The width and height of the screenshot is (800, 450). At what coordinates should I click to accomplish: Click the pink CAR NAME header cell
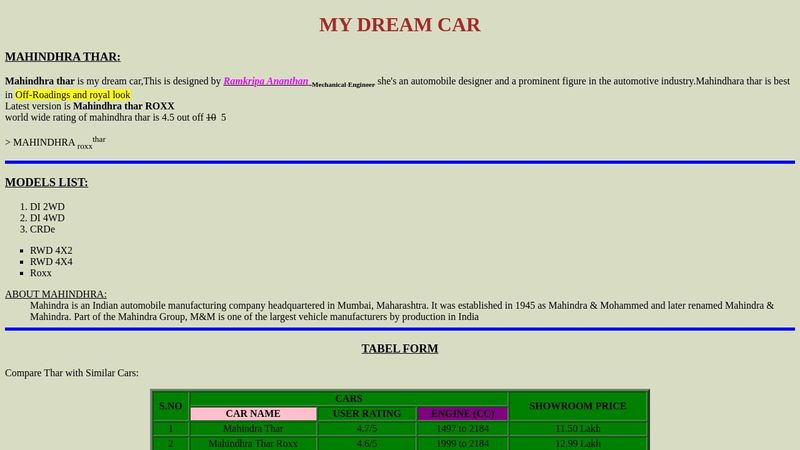pos(253,414)
